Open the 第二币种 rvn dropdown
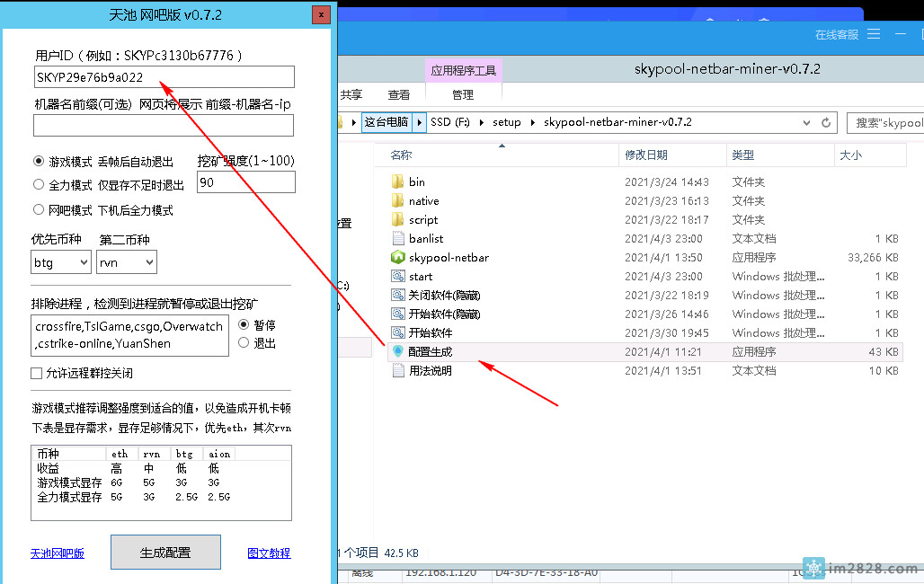The width and height of the screenshot is (924, 584). (127, 262)
